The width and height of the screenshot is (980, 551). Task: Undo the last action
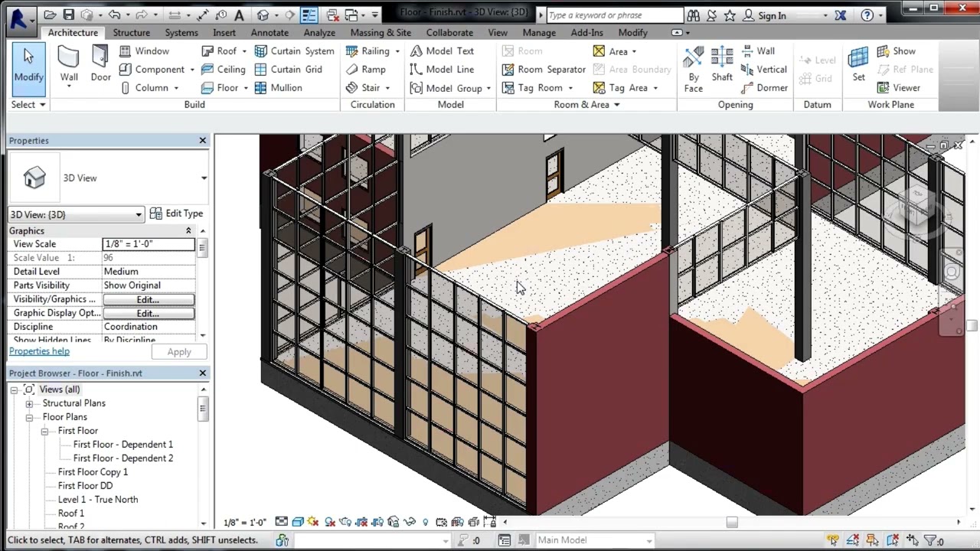[x=114, y=15]
